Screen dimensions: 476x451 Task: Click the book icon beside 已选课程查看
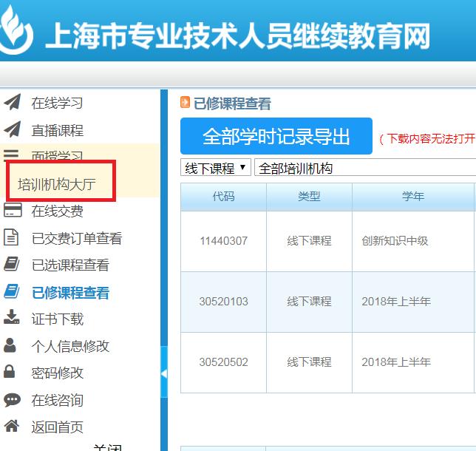pyautogui.click(x=12, y=264)
